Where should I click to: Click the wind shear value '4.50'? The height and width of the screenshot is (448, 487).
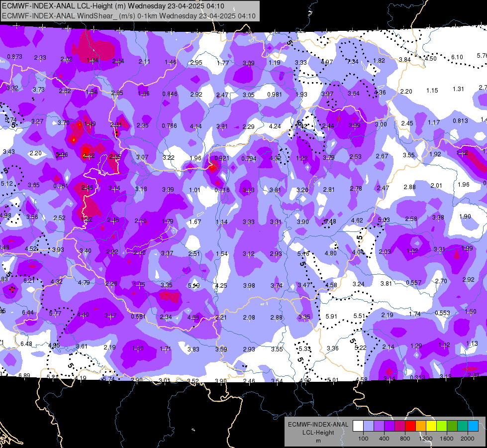tap(430, 58)
